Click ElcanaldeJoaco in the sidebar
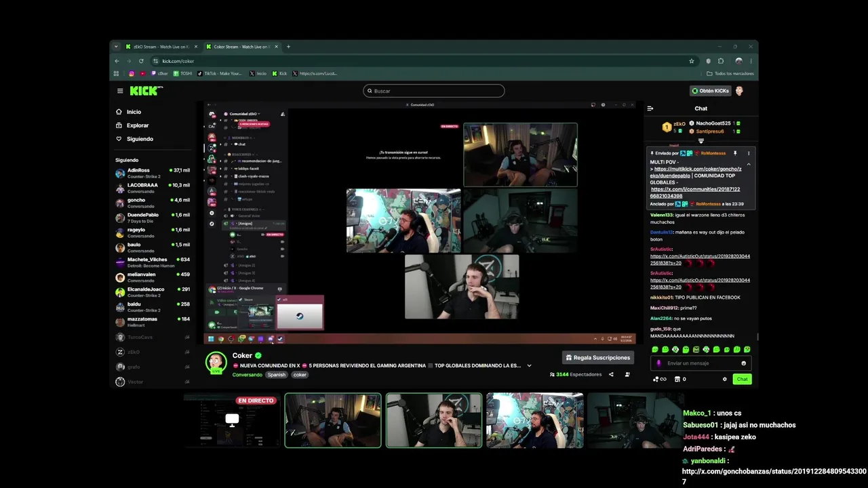Viewport: 868px width, 488px height. tap(153, 292)
